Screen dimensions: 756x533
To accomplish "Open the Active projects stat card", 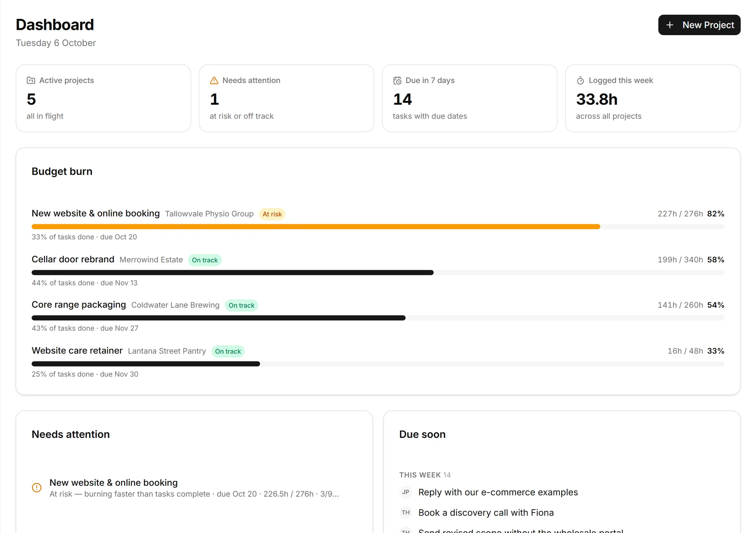I will pyautogui.click(x=103, y=98).
